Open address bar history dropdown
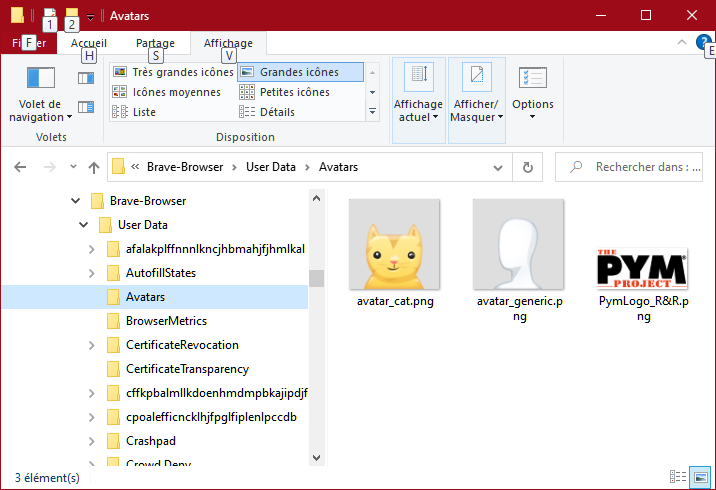The image size is (716, 490). pyautogui.click(x=498, y=168)
